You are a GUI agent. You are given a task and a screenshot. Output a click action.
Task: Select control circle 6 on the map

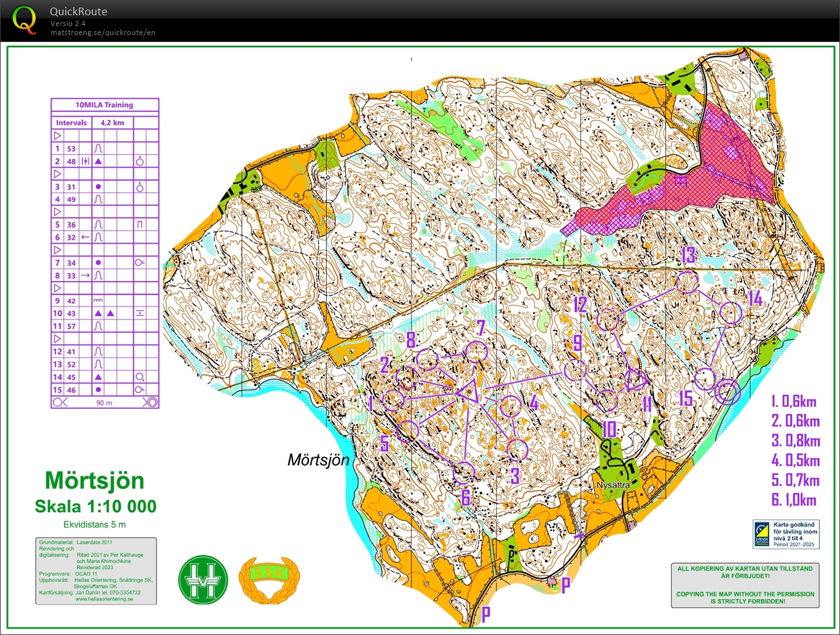464,473
